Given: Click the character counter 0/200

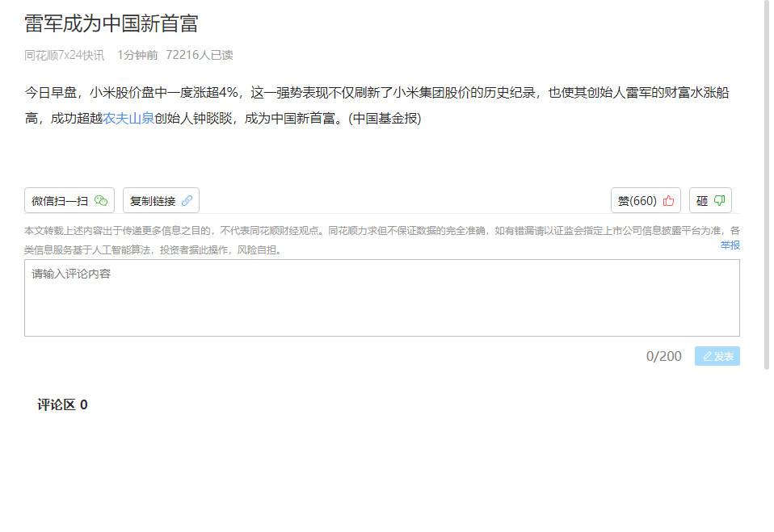Looking at the screenshot, I should [x=664, y=356].
